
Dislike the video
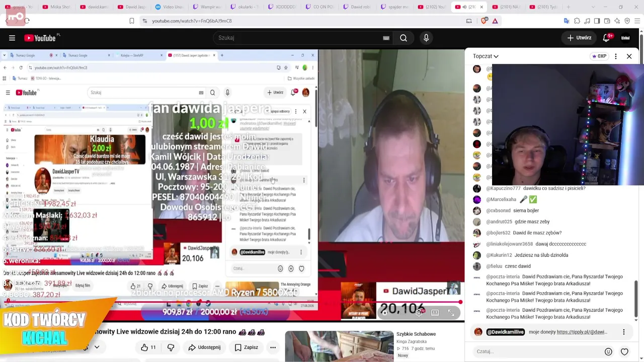(171, 347)
